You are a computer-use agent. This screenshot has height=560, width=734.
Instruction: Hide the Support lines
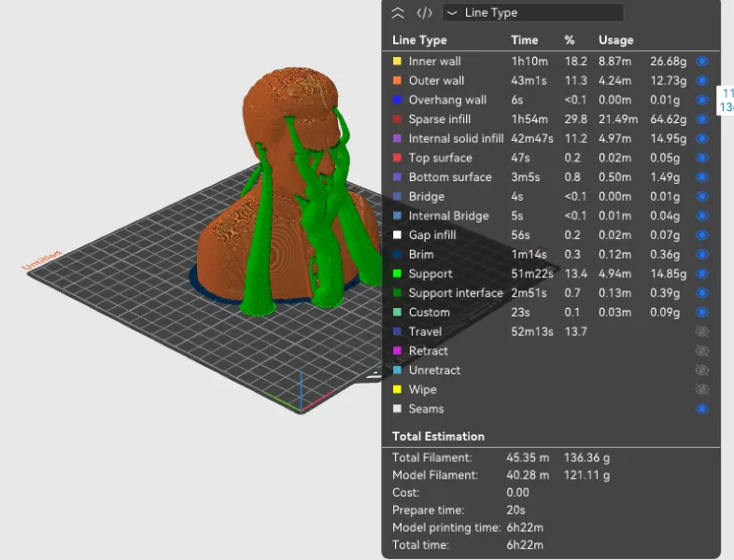[702, 273]
